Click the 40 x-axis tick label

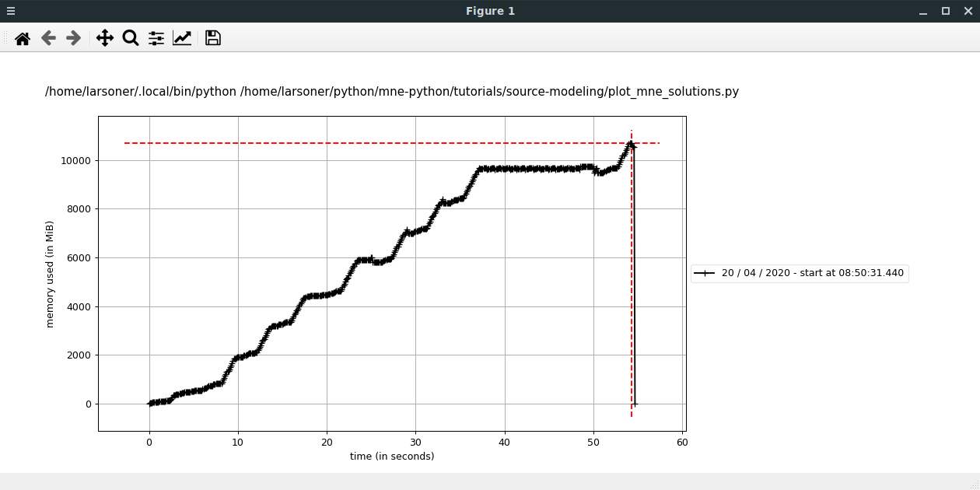pyautogui.click(x=505, y=442)
